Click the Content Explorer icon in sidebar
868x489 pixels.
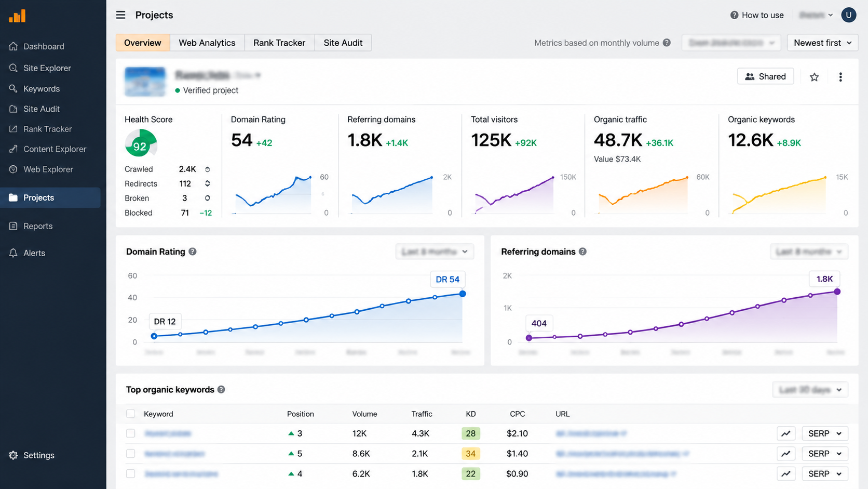pos(13,149)
